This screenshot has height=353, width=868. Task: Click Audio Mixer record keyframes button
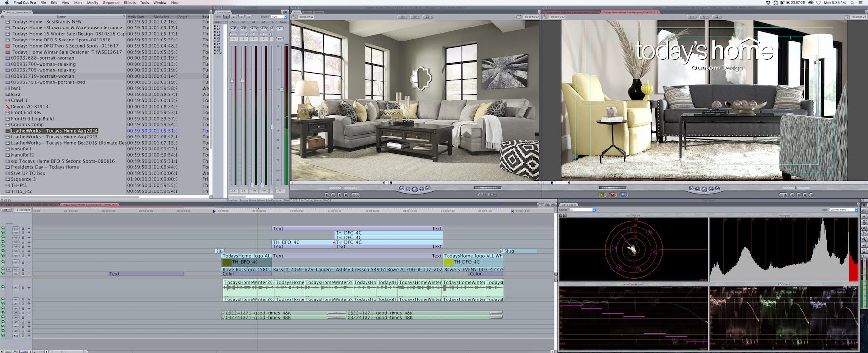point(285,12)
